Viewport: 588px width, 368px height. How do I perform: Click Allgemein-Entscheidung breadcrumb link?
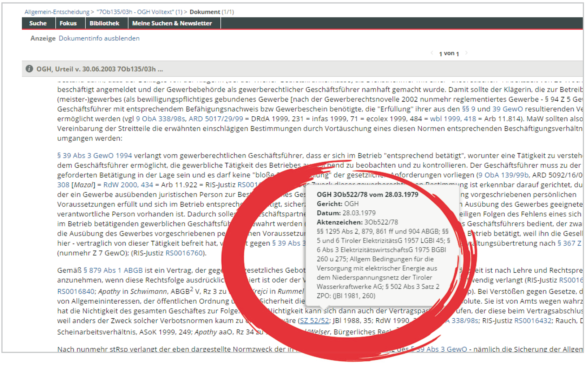pyautogui.click(x=57, y=12)
